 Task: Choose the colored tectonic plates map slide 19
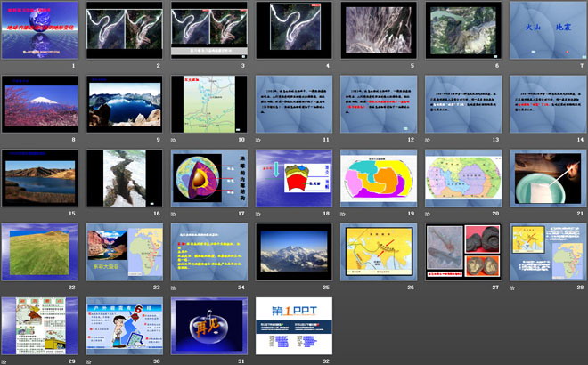coord(378,177)
